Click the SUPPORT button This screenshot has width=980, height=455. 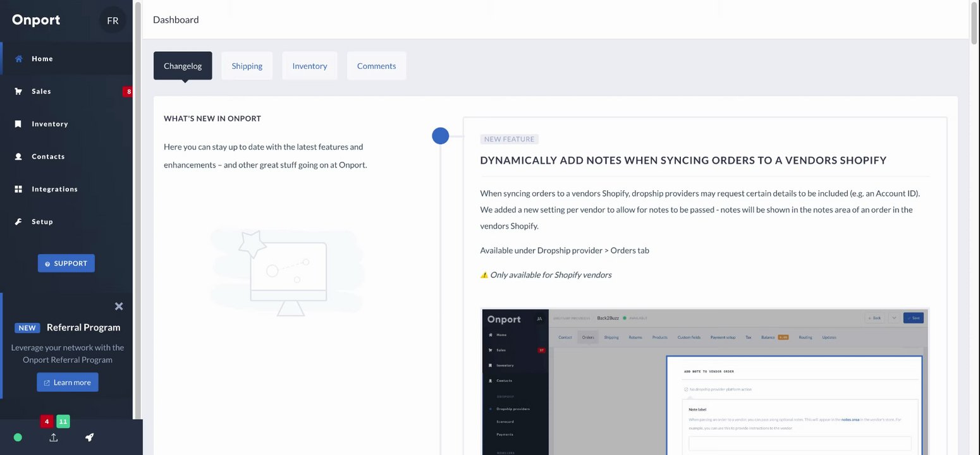66,264
